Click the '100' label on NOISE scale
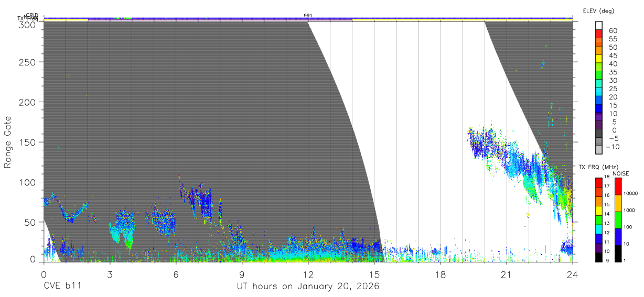This screenshot has width=644, height=297. [x=627, y=227]
